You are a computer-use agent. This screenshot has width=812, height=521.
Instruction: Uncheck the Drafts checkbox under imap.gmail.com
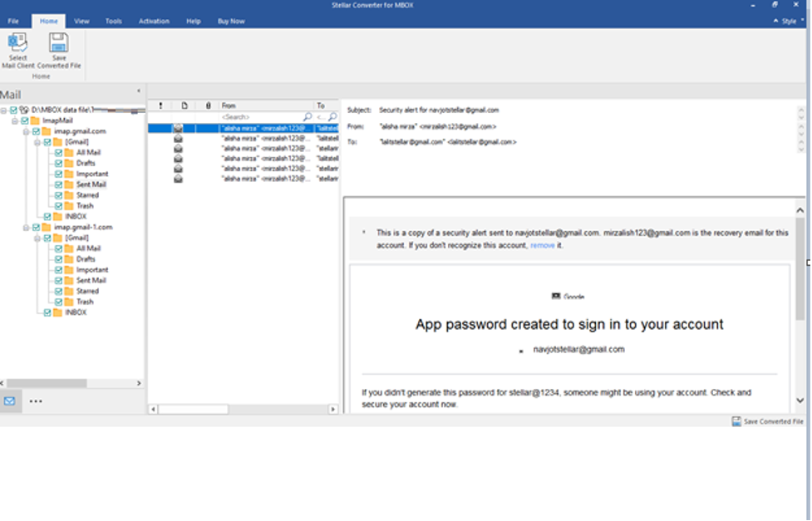coord(58,163)
